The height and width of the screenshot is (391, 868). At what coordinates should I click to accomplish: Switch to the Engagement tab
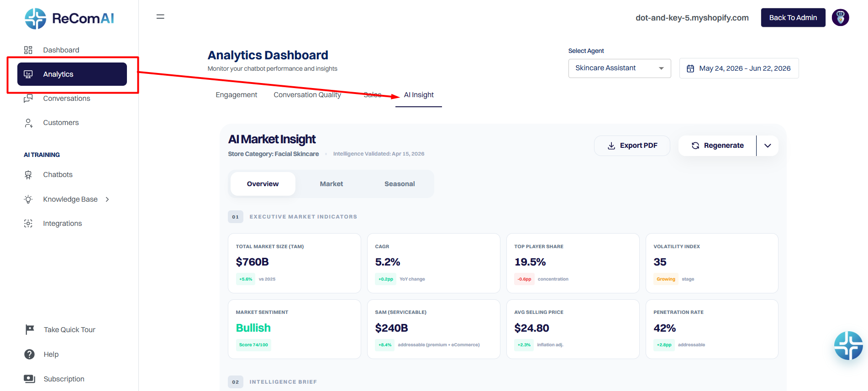[237, 95]
